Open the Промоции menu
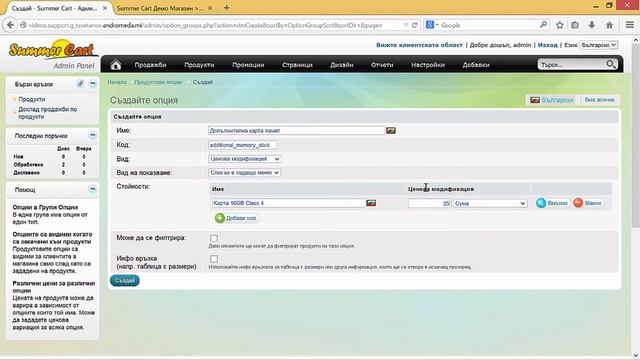The width and height of the screenshot is (640, 360). pos(248,64)
